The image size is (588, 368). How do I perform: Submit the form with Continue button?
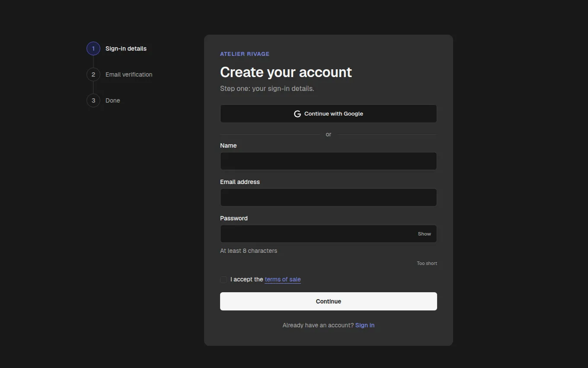click(329, 301)
